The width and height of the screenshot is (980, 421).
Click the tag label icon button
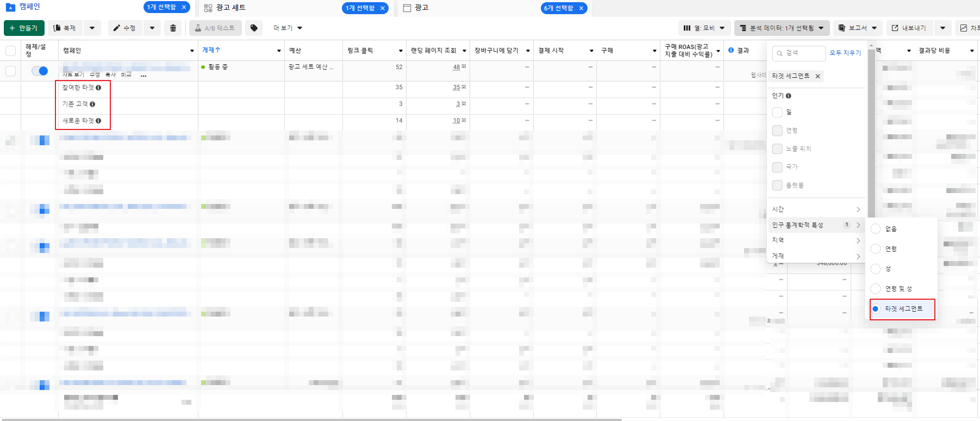(x=254, y=28)
